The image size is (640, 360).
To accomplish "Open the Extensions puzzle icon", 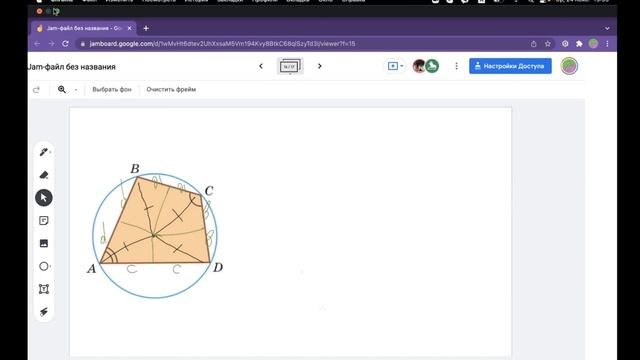I will click(x=579, y=44).
